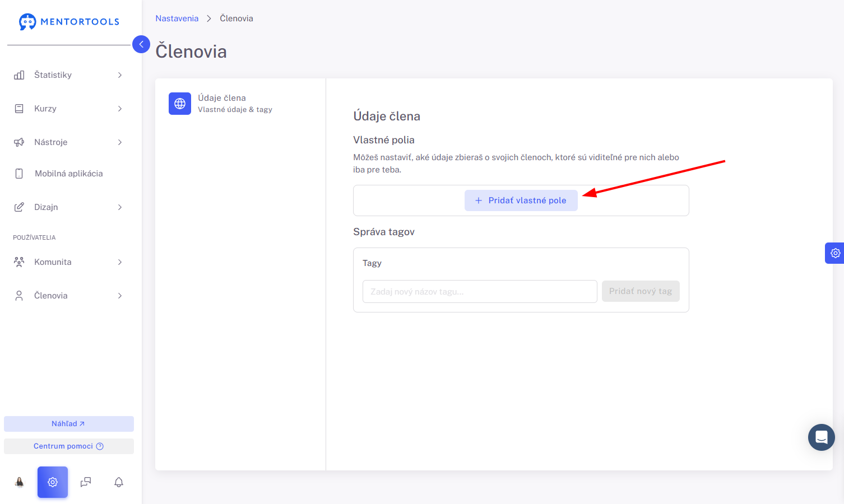Expand the Štatistiky menu chevron
This screenshot has height=504, width=844.
pyautogui.click(x=120, y=75)
